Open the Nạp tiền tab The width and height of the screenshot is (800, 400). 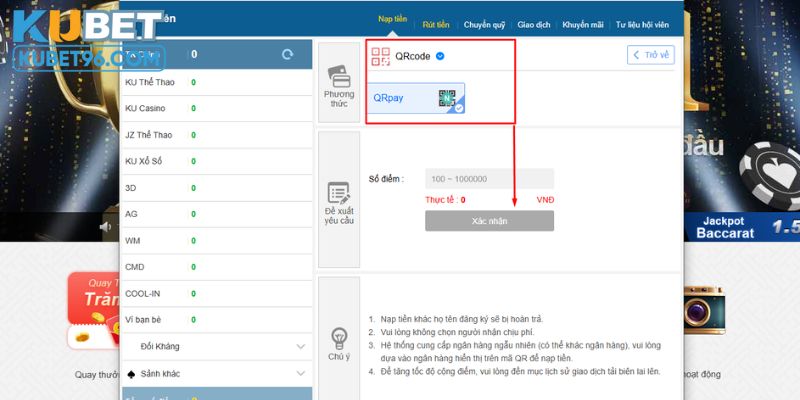coord(394,20)
